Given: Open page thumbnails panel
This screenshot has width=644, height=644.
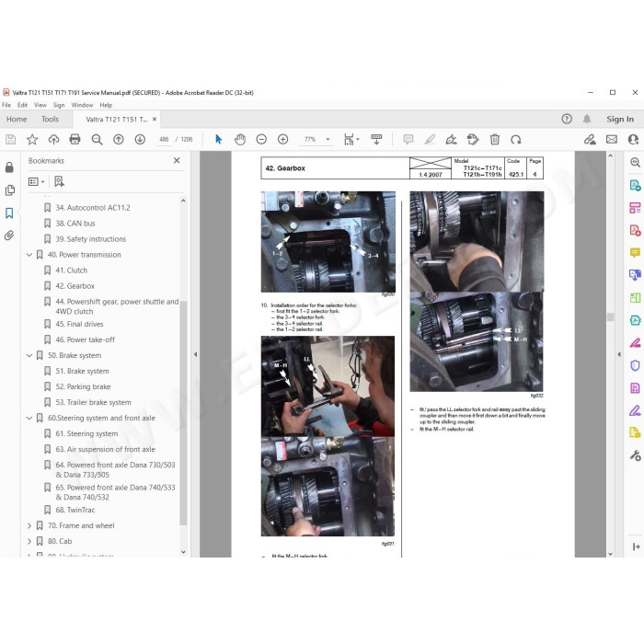Looking at the screenshot, I should pos(9,190).
